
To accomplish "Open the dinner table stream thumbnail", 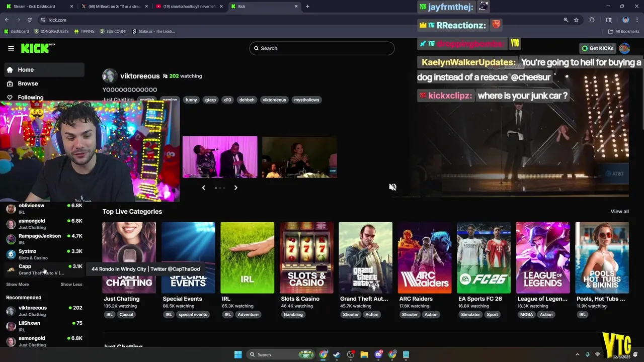I will (x=299, y=157).
